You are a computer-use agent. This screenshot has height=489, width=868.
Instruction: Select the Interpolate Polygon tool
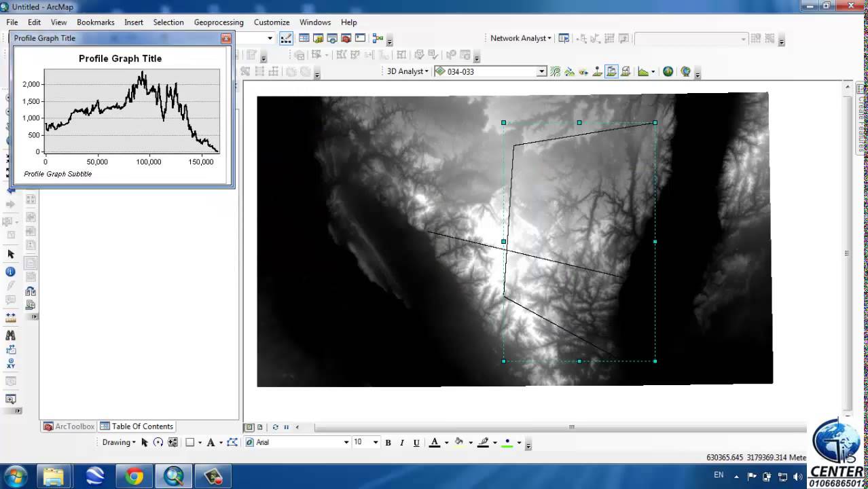click(626, 71)
